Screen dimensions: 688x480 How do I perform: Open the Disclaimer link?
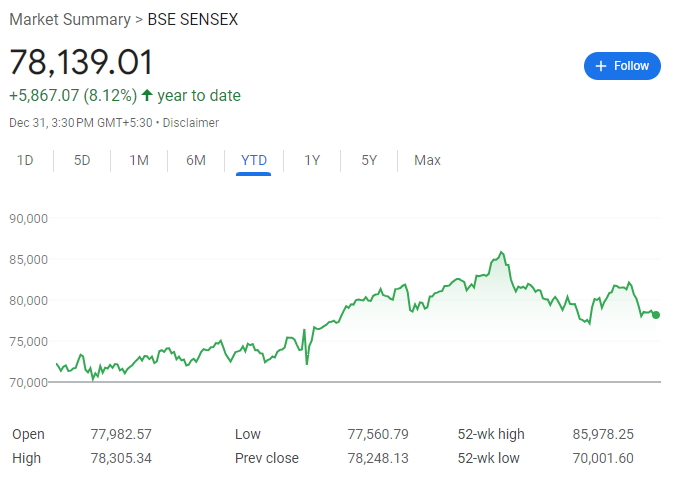coord(190,123)
